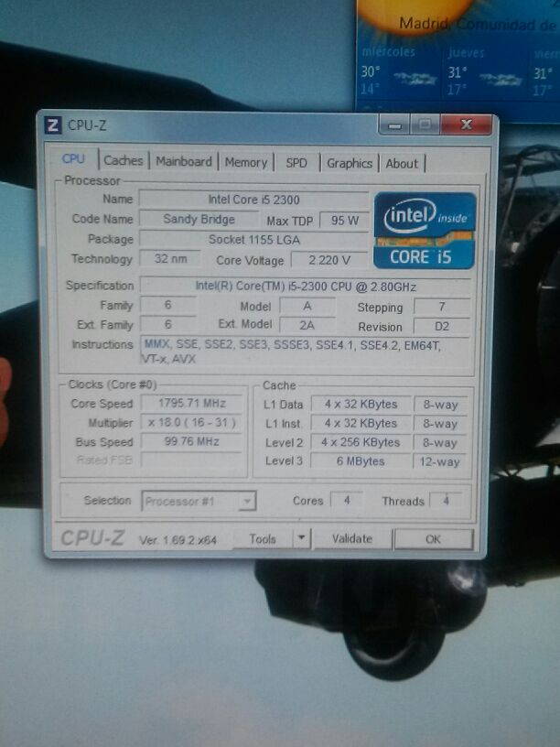The image size is (560, 747).
Task: Click the Level 3 12-way associativity
Action: (440, 461)
